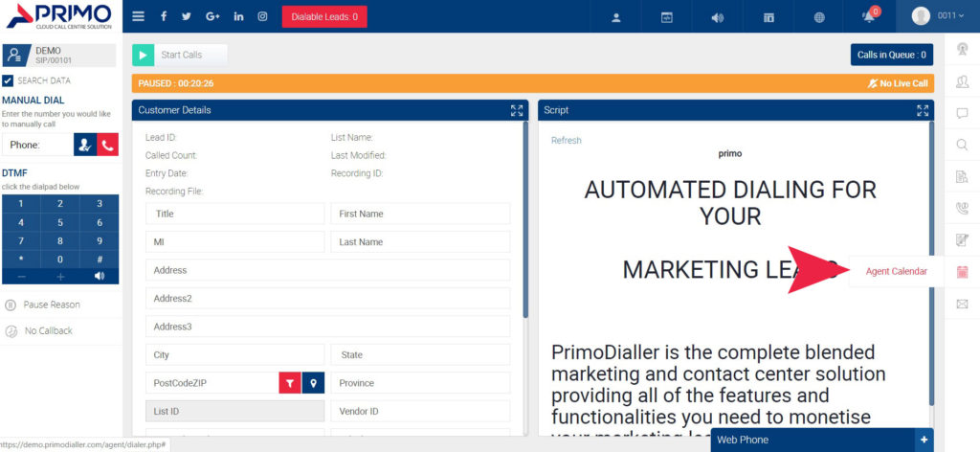Viewport: 980px width, 452px height.
Task: Expand the Web Phone panel with plus
Action: (x=924, y=441)
